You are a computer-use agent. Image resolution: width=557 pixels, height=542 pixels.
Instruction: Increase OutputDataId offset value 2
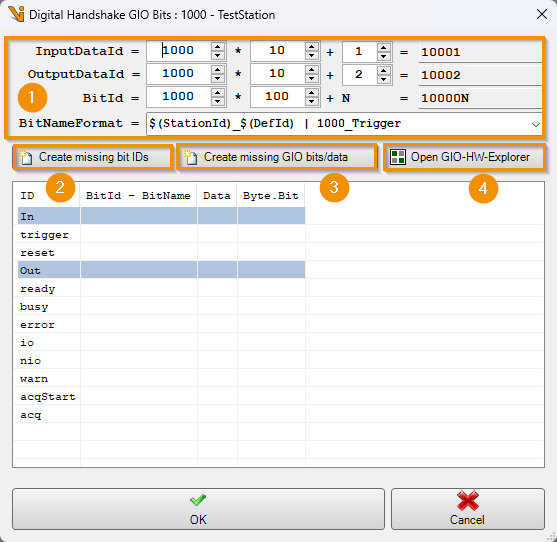[x=384, y=70]
